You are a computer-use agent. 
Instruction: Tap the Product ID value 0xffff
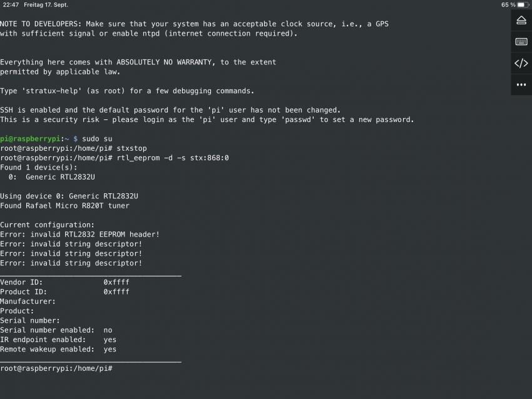[116, 292]
